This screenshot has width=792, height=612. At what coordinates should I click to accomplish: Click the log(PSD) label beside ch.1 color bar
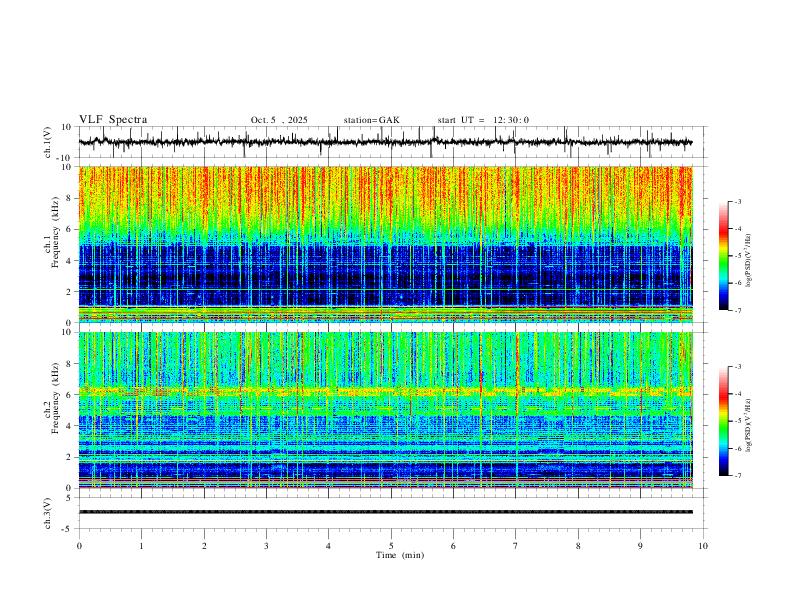click(748, 260)
